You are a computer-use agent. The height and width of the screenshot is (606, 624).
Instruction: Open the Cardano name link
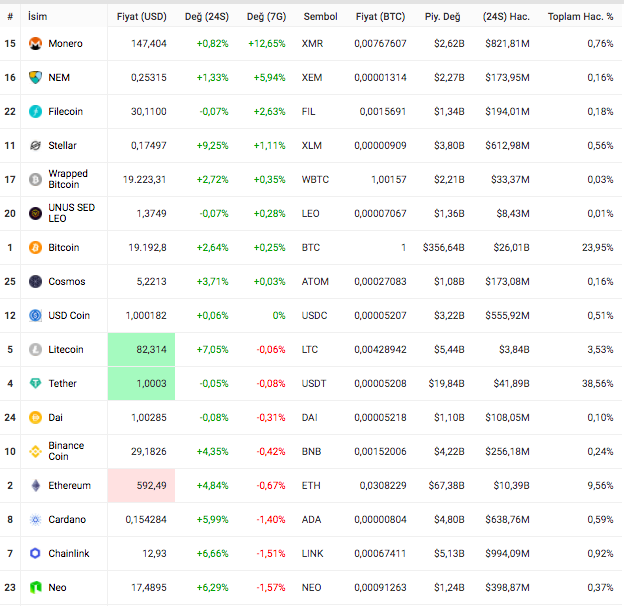point(67,519)
